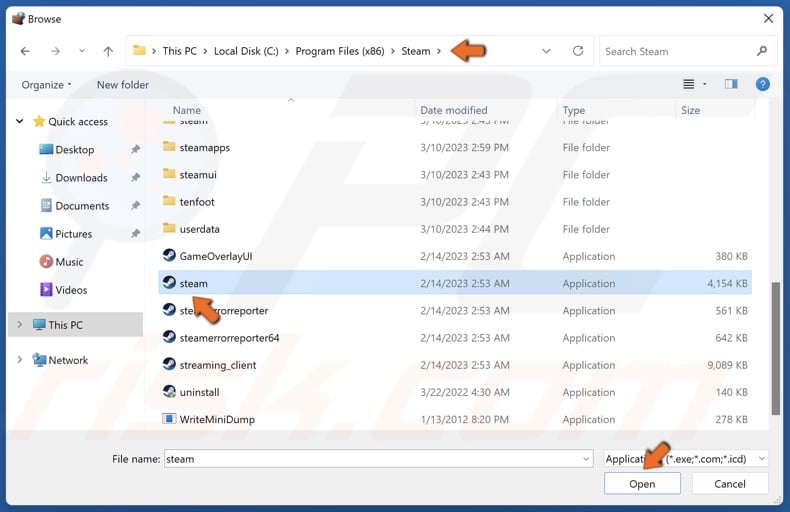The height and width of the screenshot is (512, 790).
Task: Sort by Date modified column header
Action: point(453,110)
